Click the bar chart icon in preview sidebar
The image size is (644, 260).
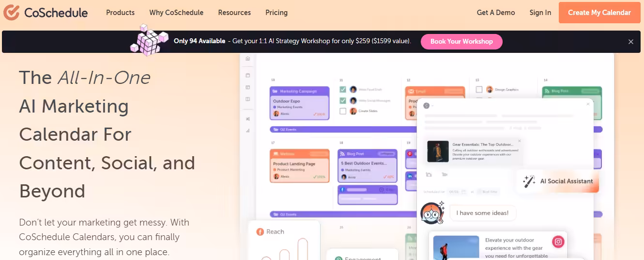pyautogui.click(x=248, y=130)
